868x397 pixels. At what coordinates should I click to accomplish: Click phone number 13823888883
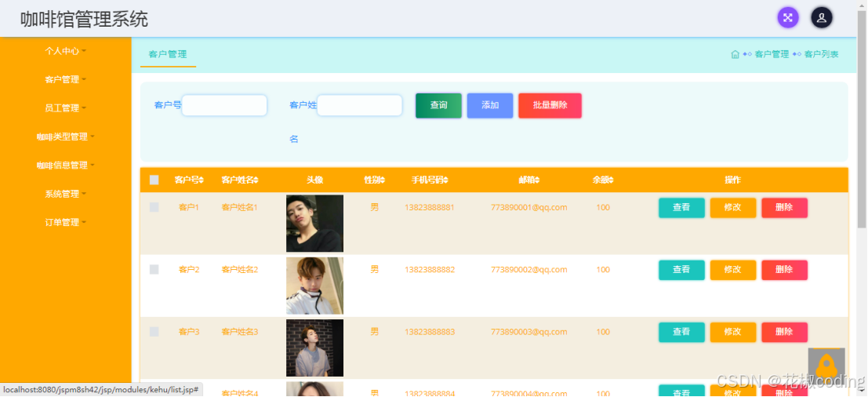point(430,332)
